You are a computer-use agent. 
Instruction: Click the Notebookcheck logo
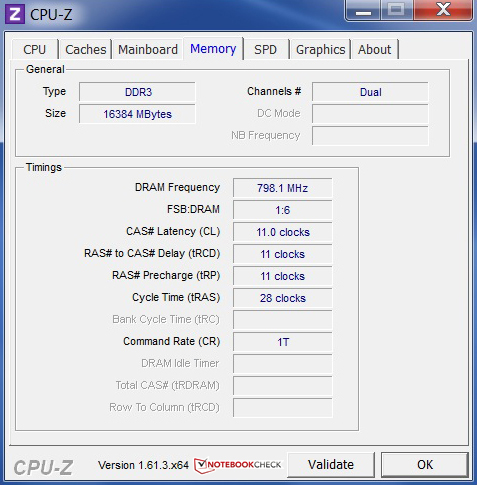(x=238, y=465)
